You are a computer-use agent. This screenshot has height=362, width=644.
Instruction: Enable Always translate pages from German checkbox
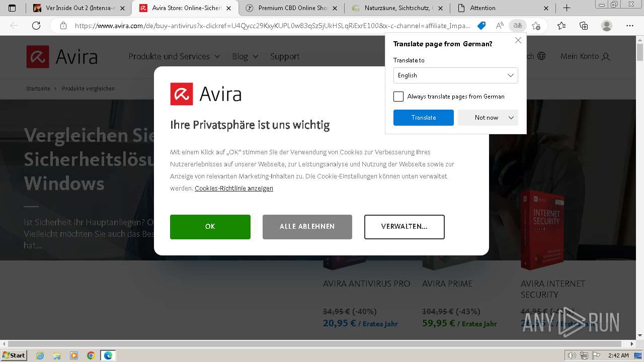(x=398, y=97)
